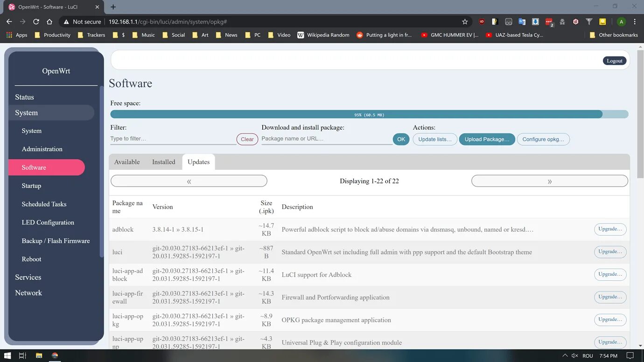Focus the Type to filter field
Screen dimensions: 644x362
173,139
